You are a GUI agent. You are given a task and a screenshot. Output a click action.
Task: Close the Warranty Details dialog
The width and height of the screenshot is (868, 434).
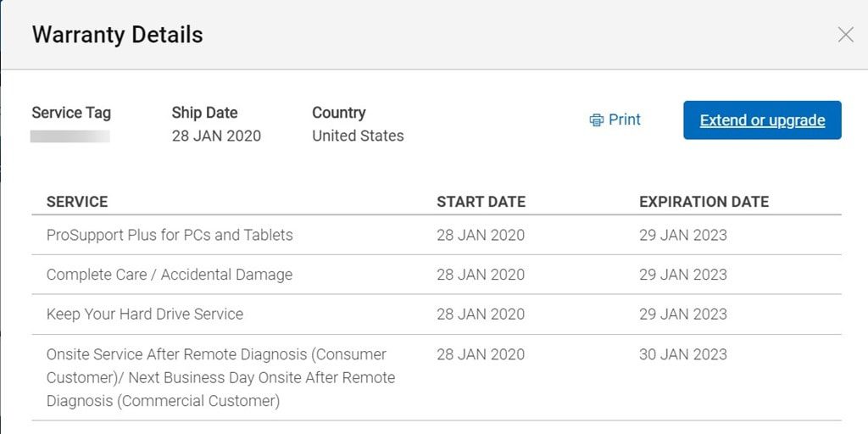pos(845,35)
